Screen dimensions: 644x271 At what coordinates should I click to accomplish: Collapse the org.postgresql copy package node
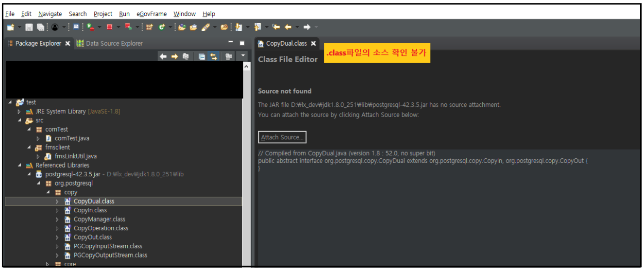coord(48,193)
